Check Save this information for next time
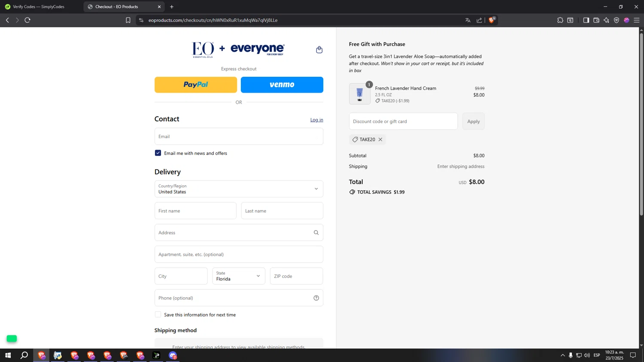The image size is (644, 362). pyautogui.click(x=158, y=315)
